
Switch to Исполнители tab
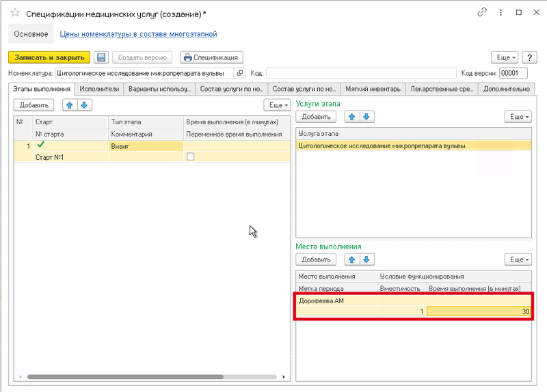point(99,89)
